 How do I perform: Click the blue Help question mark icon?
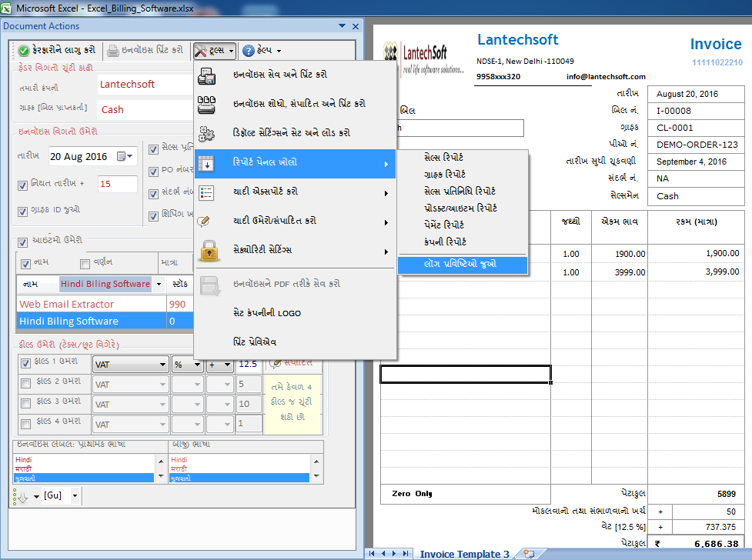point(249,50)
